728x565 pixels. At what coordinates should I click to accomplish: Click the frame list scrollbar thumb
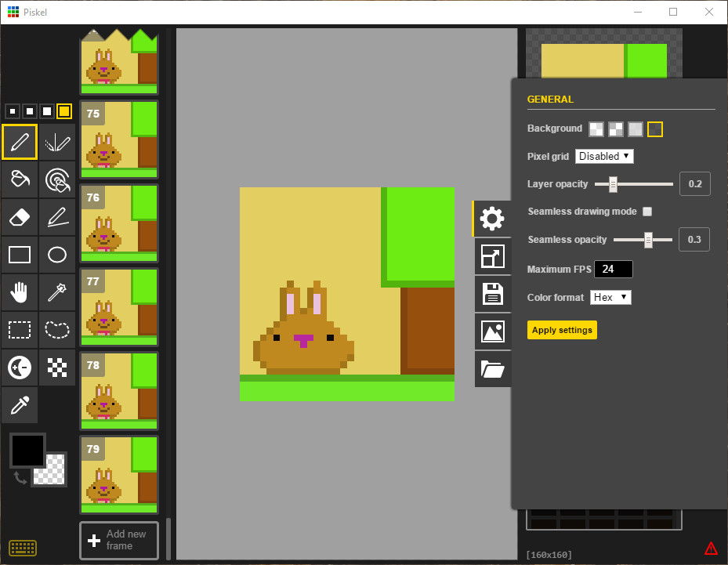168,539
